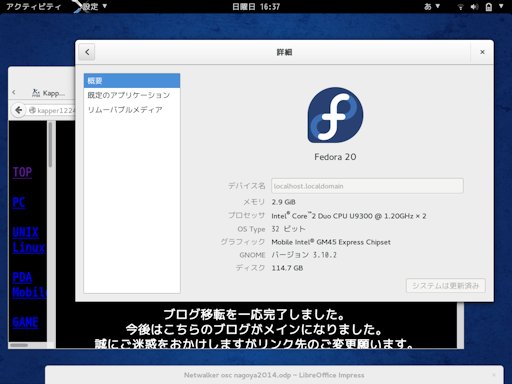The image size is (512, 384).
Task: Open the system menu arrow at top right
Action: 501,6
